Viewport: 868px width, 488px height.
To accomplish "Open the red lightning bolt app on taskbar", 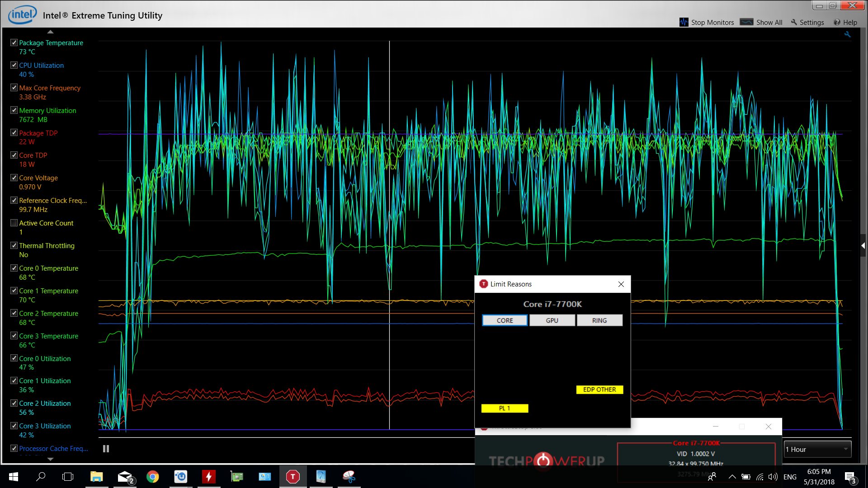I will 209,477.
